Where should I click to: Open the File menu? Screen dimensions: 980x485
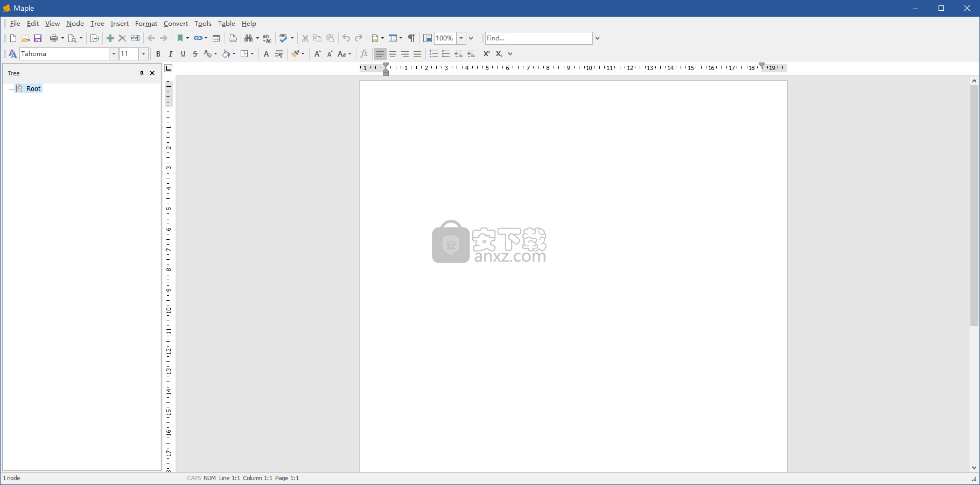pyautogui.click(x=15, y=24)
